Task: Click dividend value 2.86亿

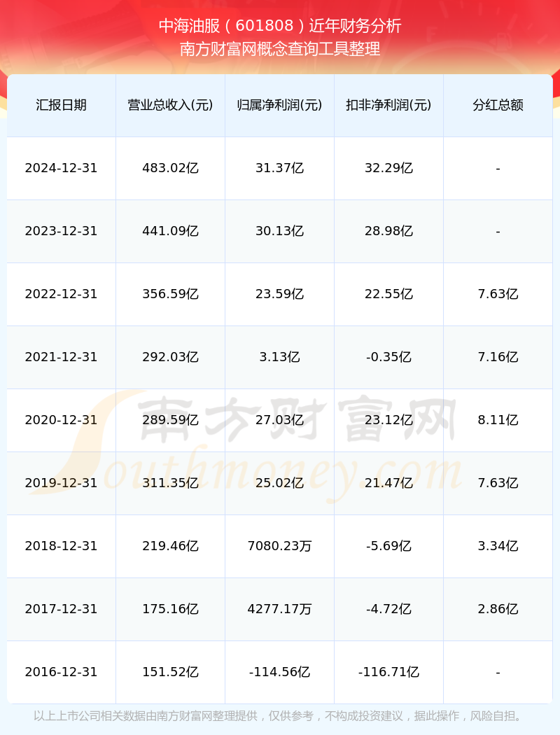Action: coord(498,609)
